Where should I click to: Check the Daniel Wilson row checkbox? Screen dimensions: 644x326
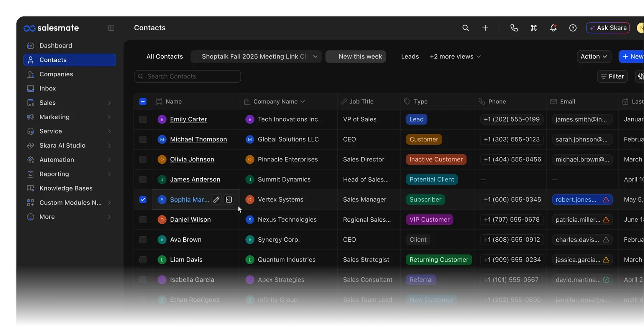coord(143,220)
